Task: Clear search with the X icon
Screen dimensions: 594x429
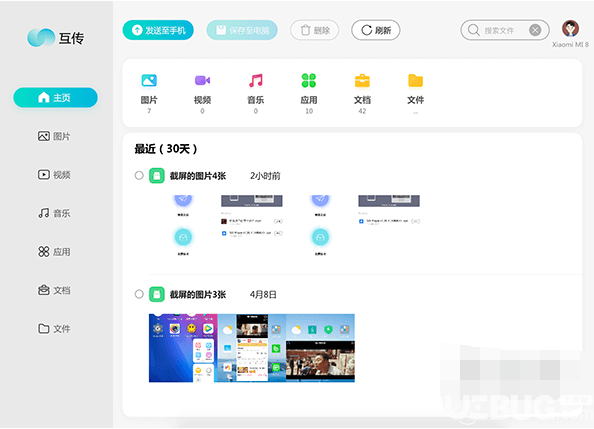Action: pos(535,30)
